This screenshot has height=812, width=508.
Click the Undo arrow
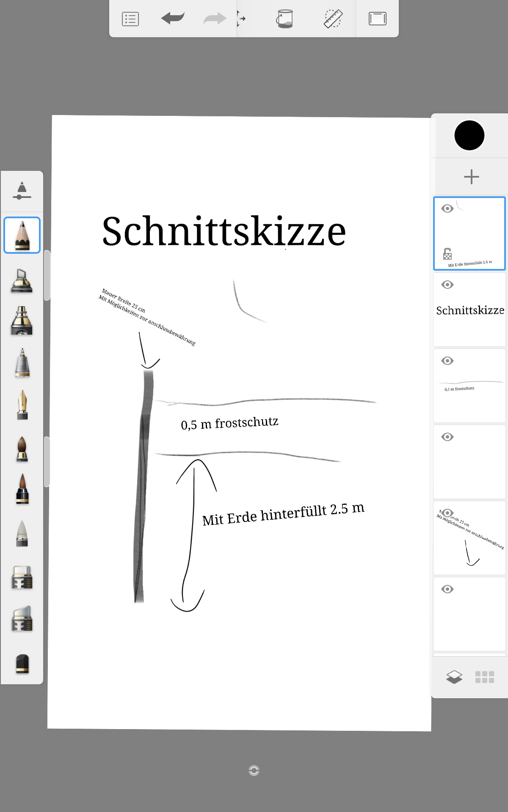pyautogui.click(x=173, y=19)
